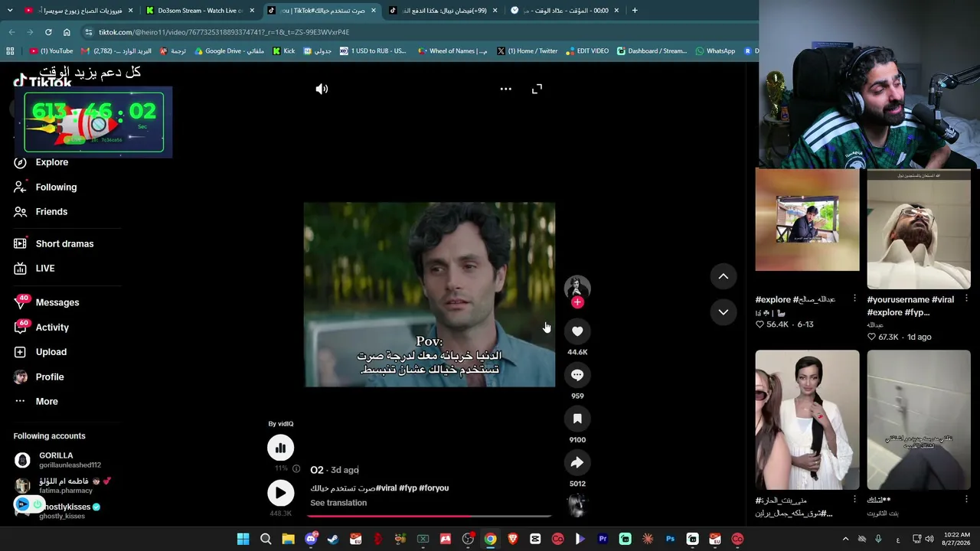Open Profile in TikTok sidebar

(x=50, y=377)
